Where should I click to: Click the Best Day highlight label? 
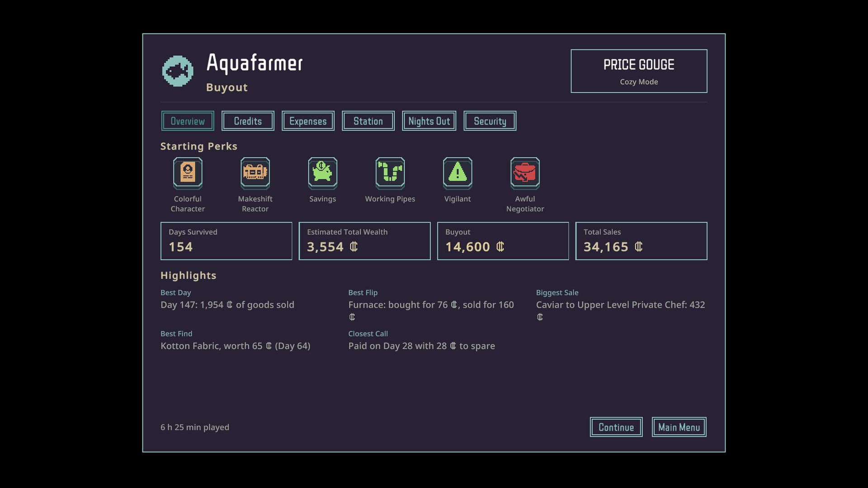tap(176, 293)
